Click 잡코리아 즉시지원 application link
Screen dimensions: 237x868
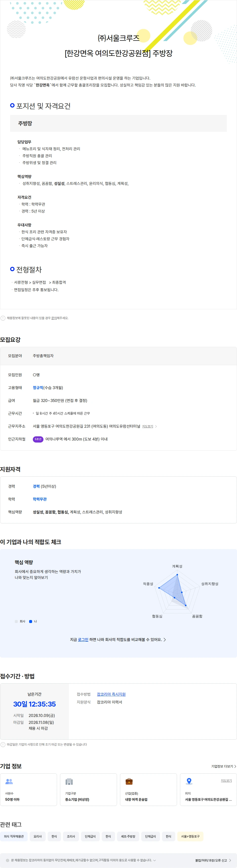[x=111, y=694]
